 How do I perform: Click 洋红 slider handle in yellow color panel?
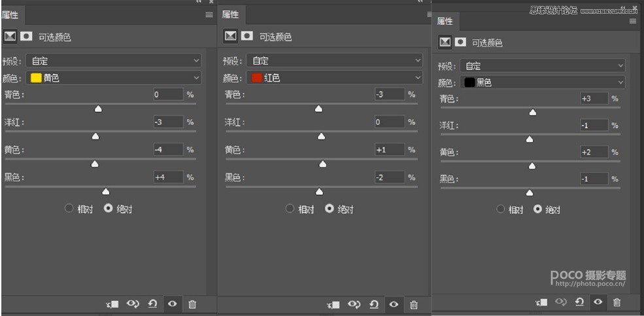(95, 137)
